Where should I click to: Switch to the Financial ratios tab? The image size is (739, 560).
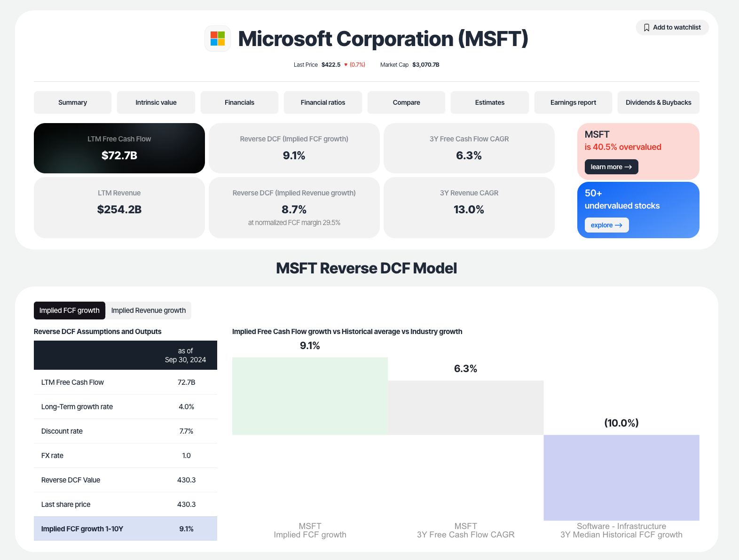click(x=322, y=102)
